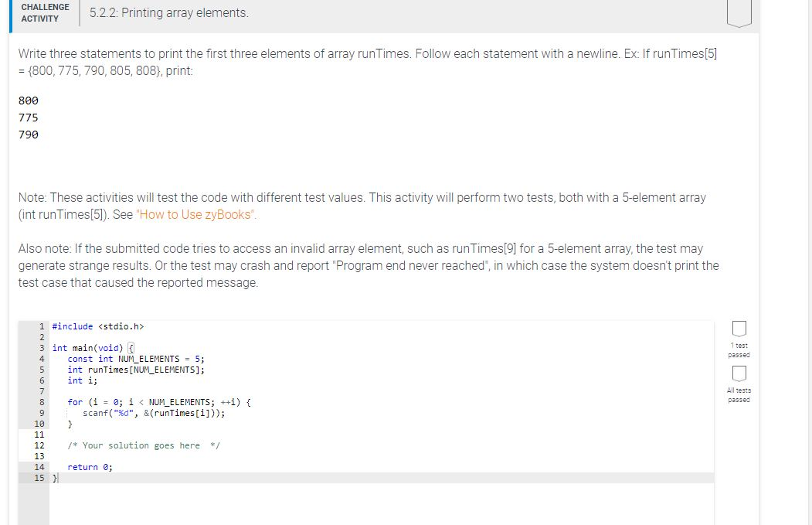
Task: Click the closing brace on line 15
Action: 54,478
